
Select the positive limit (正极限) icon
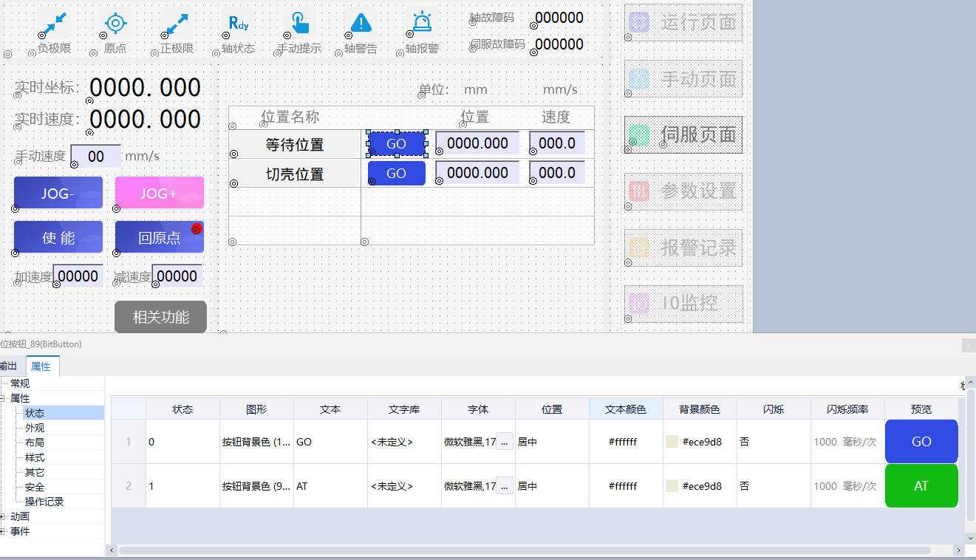click(x=177, y=24)
